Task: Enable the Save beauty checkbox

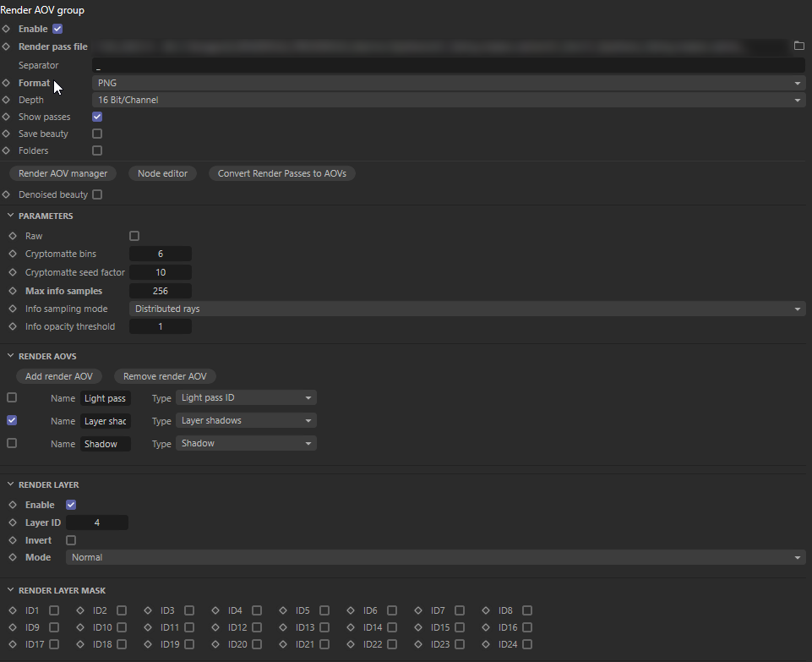Action: click(x=97, y=134)
